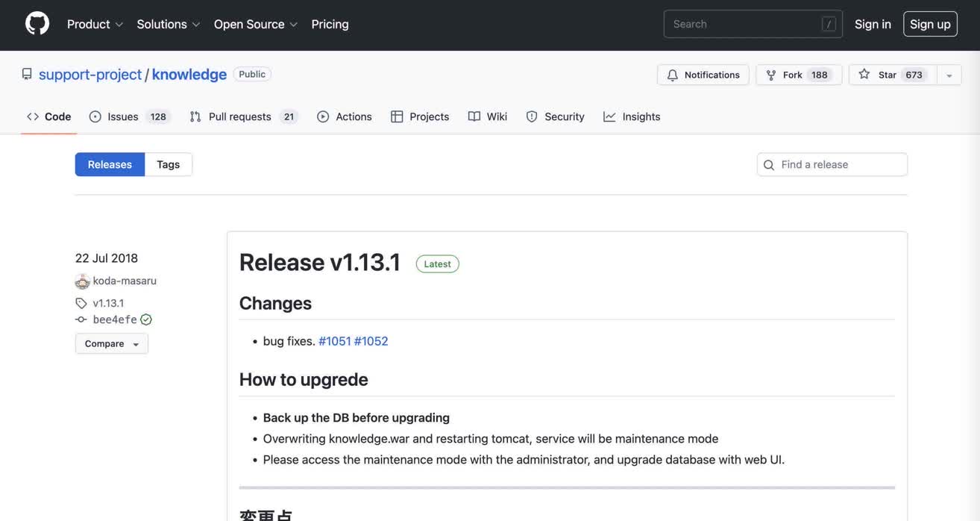Image resolution: width=980 pixels, height=521 pixels.
Task: Click the 22 Jul 2018 release date
Action: coord(107,258)
